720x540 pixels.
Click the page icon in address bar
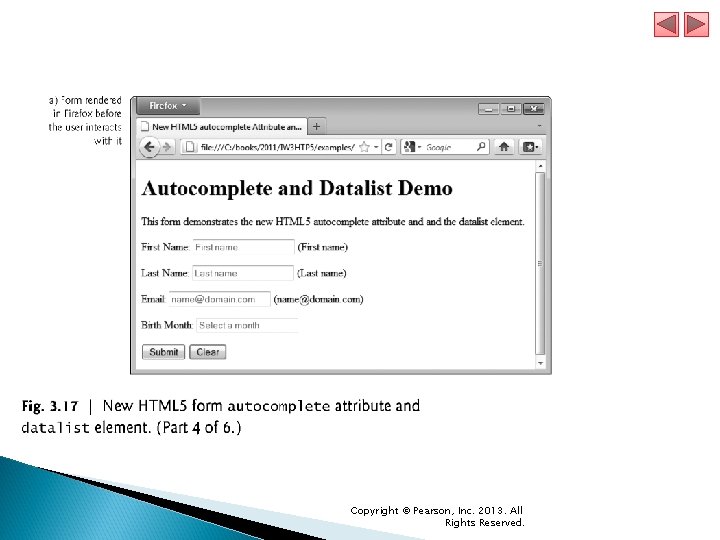pos(190,147)
